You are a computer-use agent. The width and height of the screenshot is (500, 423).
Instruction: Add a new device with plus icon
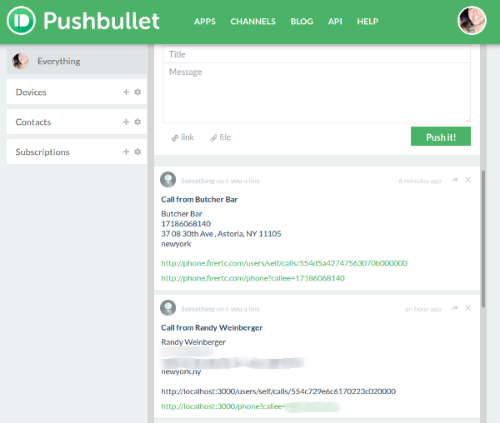[x=126, y=92]
